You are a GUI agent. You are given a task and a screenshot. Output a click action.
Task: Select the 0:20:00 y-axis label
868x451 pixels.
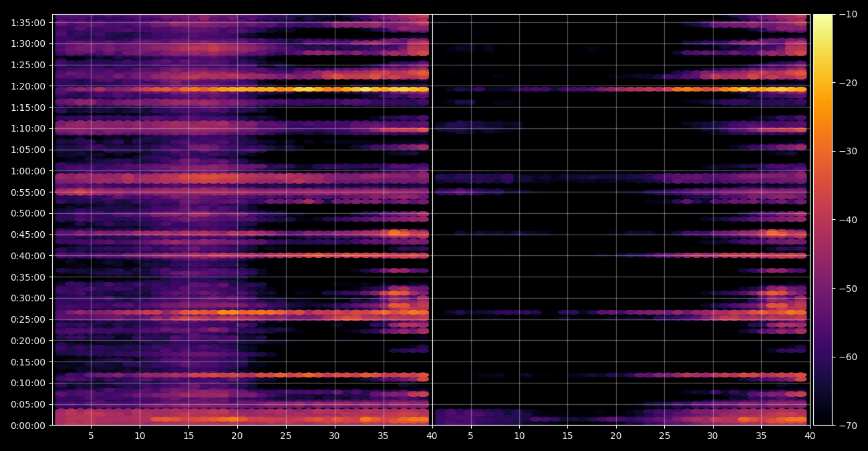[x=28, y=341]
